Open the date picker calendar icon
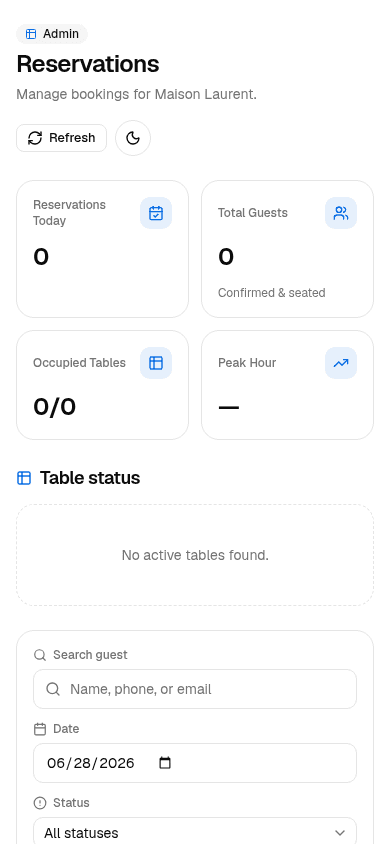Image resolution: width=390 pixels, height=844 pixels. click(x=165, y=763)
